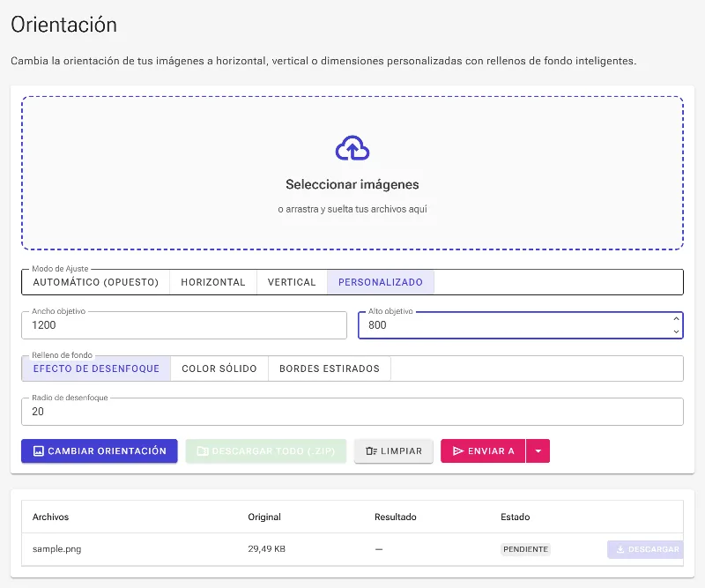
Task: Focus the Ancho objetivo input field
Action: pyautogui.click(x=184, y=324)
